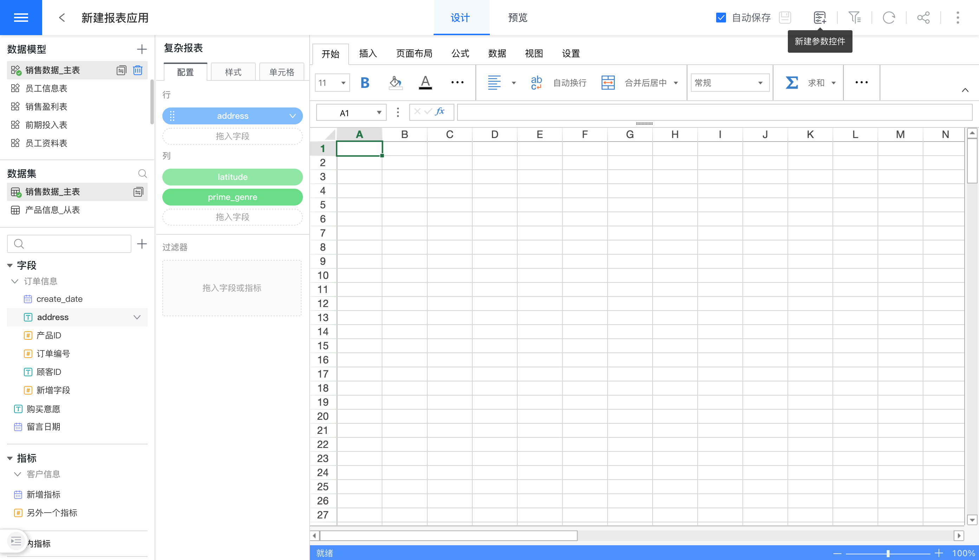
Task: Click the fx insert function icon
Action: (x=440, y=112)
